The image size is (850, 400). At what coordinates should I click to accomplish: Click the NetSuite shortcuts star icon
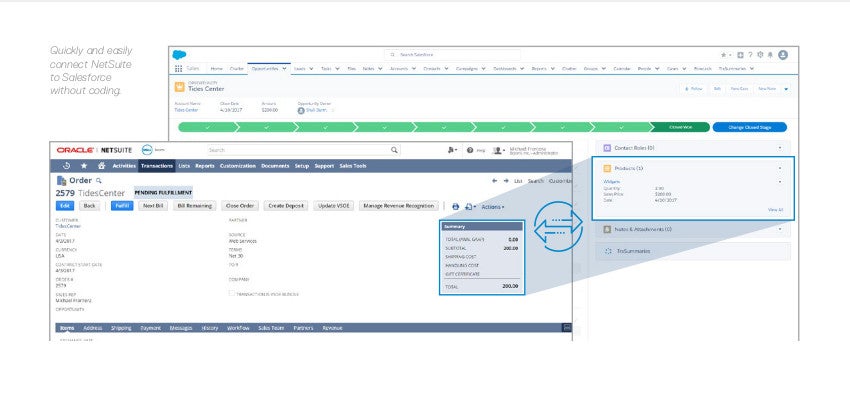click(83, 166)
